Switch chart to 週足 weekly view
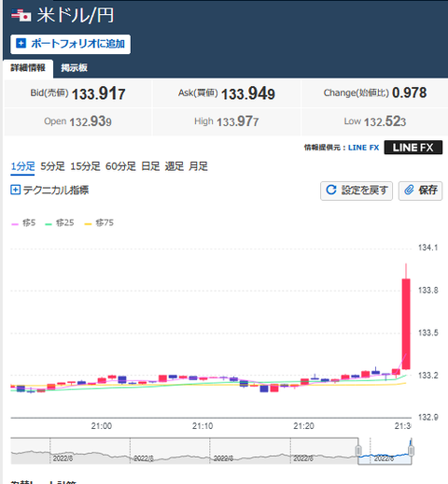This screenshot has width=448, height=484. coord(175,166)
